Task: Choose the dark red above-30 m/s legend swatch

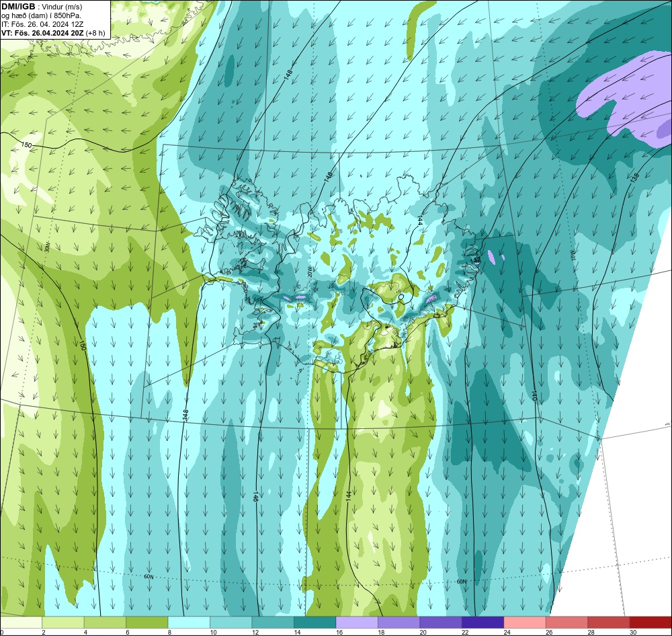Action: click(x=650, y=623)
